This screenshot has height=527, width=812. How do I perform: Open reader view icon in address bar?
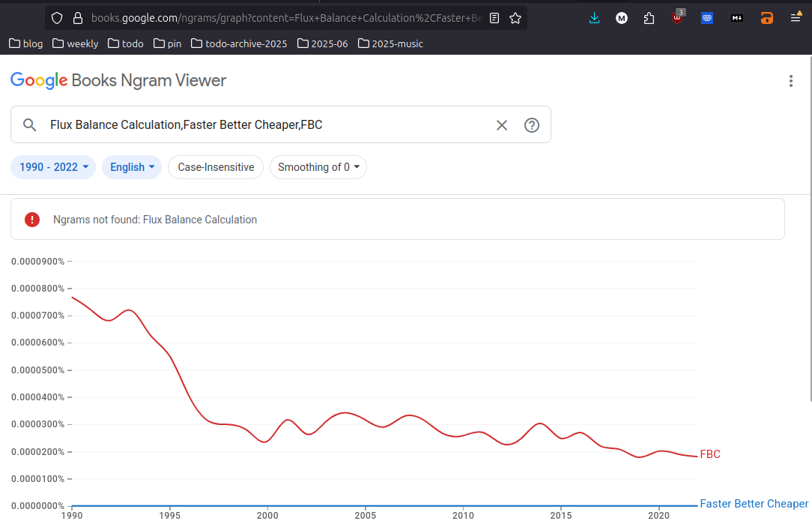[x=494, y=17]
